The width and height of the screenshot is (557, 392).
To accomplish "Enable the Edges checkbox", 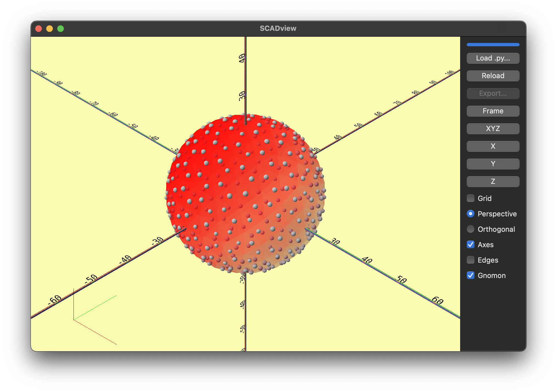I will click(471, 260).
